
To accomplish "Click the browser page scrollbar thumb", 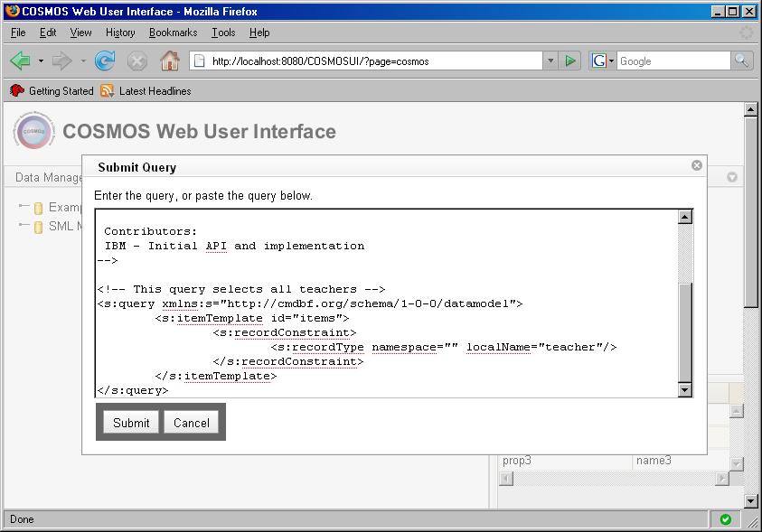I will [x=750, y=211].
